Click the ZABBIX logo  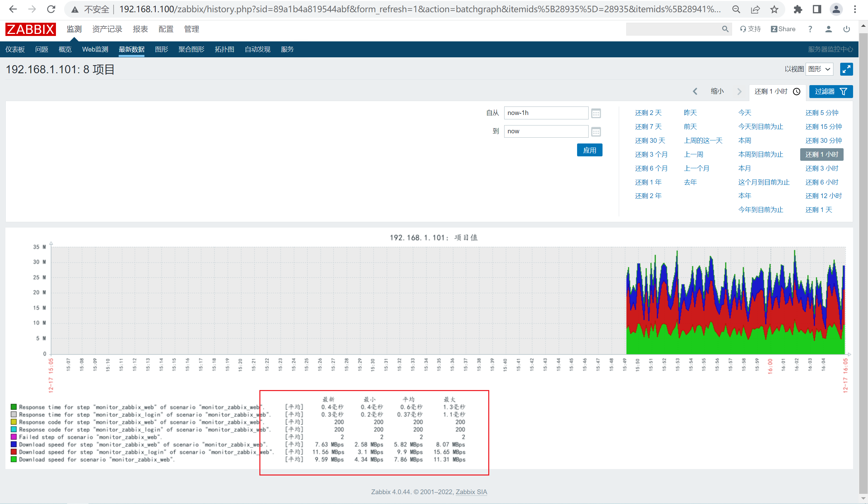pyautogui.click(x=31, y=29)
